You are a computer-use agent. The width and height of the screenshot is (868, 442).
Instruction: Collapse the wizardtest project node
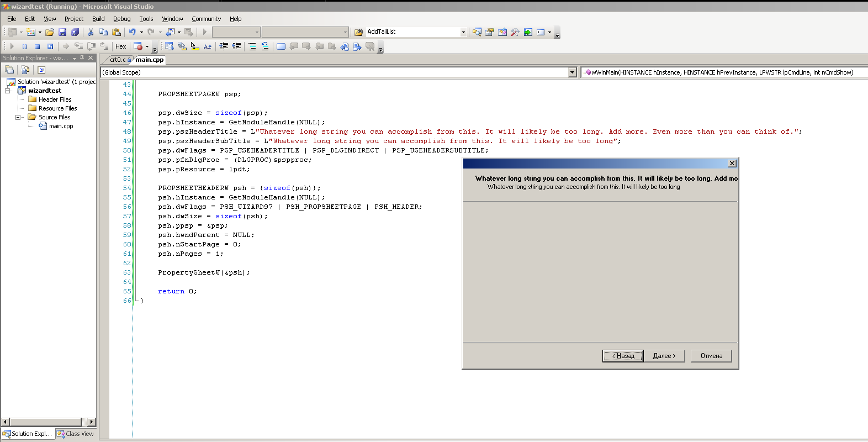point(8,91)
